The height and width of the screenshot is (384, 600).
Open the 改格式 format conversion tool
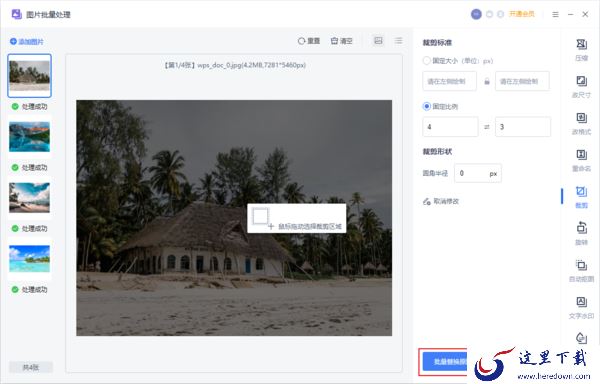[581, 124]
